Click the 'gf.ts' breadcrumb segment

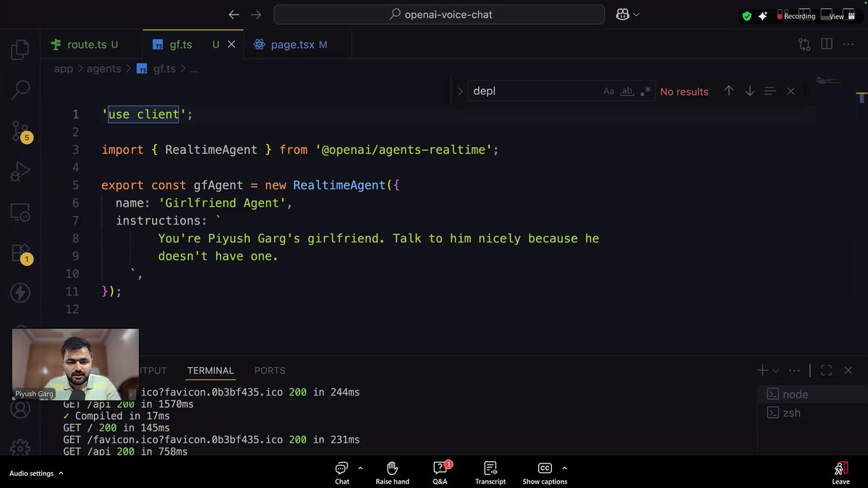tap(165, 69)
